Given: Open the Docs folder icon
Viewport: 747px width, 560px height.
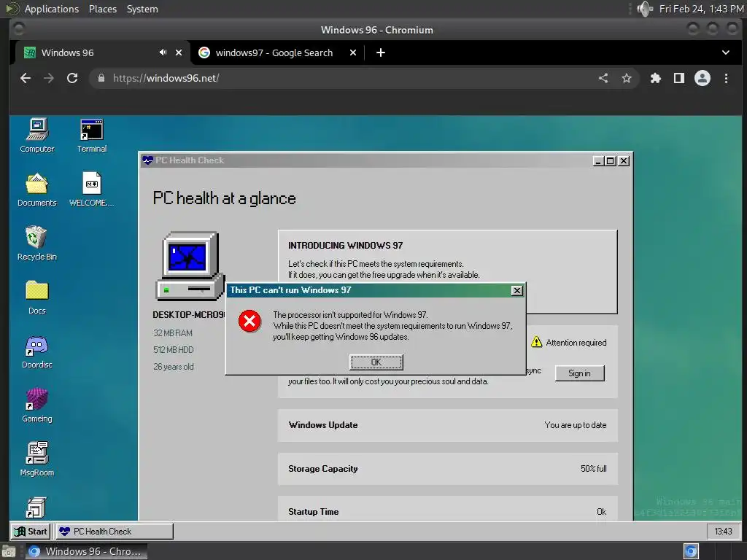Looking at the screenshot, I should [37, 297].
